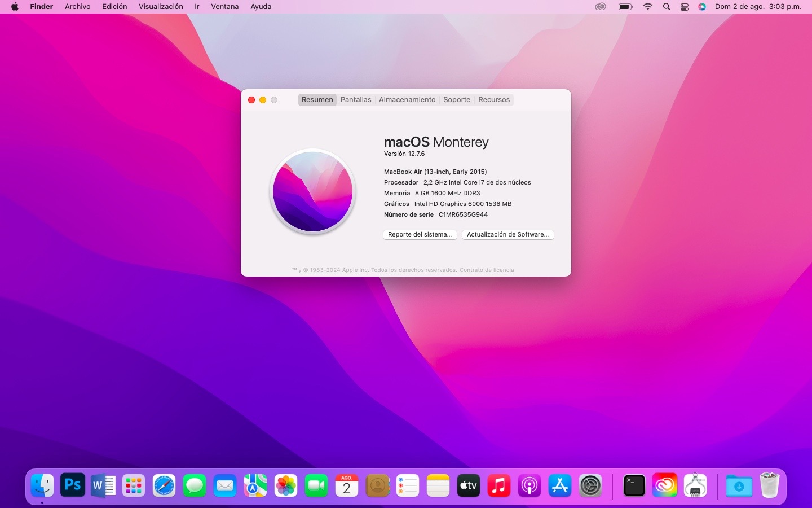
Task: Click the Versión 12.7.6 text
Action: click(x=404, y=154)
